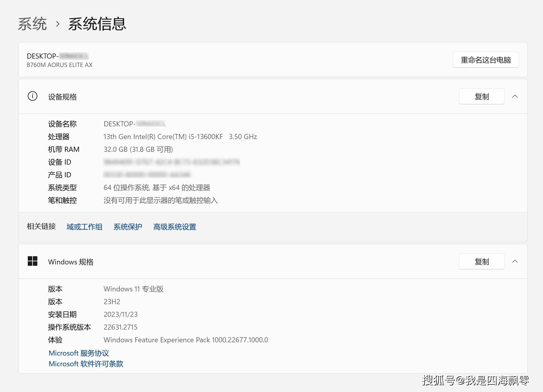Go back to 系统 breadcrumb

(32, 24)
